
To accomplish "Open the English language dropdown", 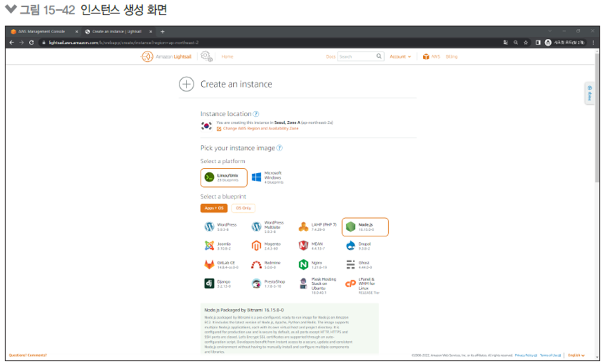I will click(576, 355).
